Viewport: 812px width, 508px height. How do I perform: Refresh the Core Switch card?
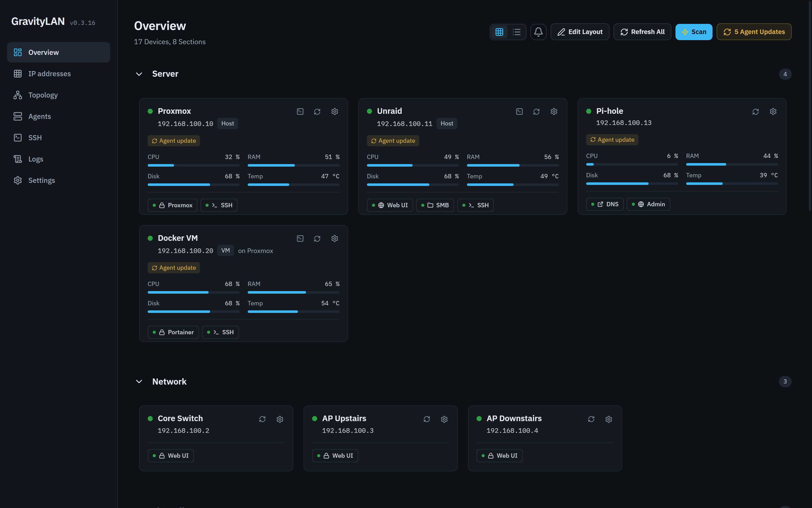pos(262,419)
